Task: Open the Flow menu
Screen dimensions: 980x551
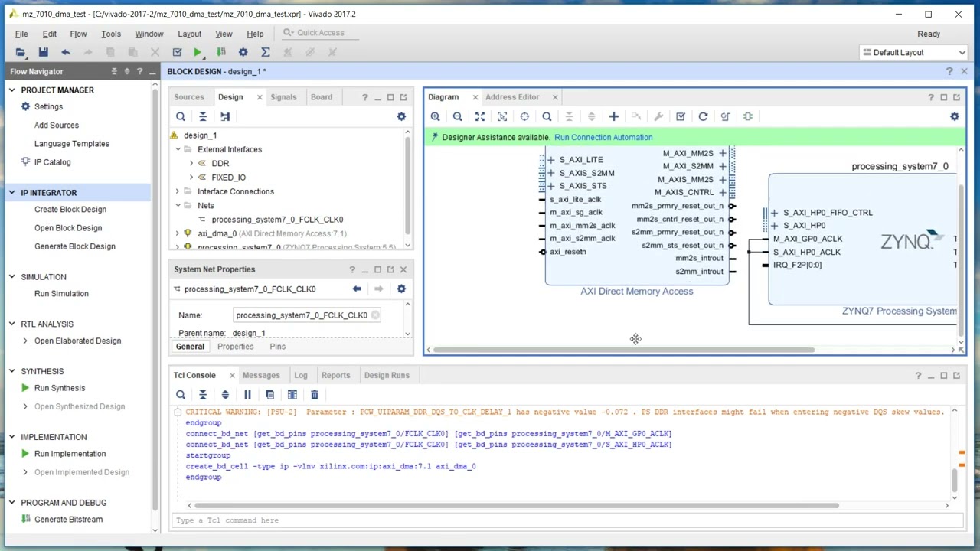Action: [x=78, y=34]
